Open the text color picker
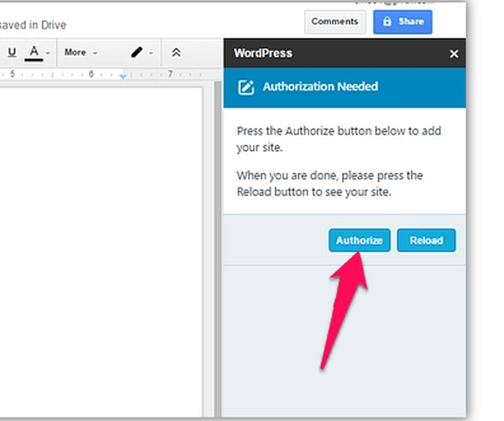Screen dimensions: 504x421 point(34,52)
